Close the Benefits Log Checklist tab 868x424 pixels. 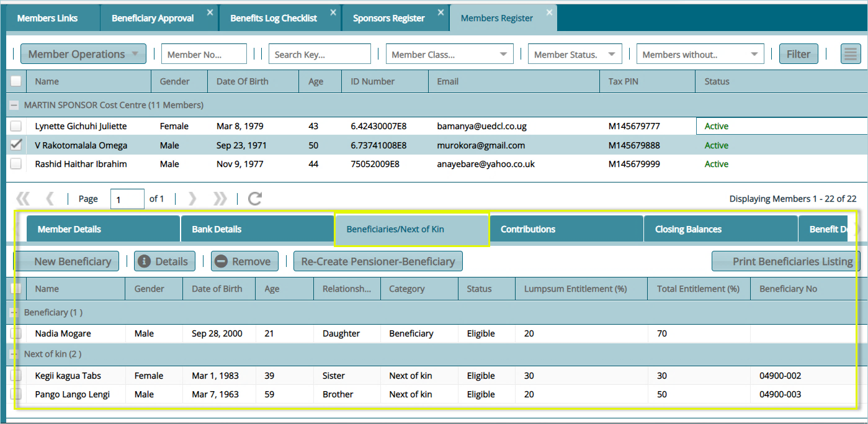point(334,12)
